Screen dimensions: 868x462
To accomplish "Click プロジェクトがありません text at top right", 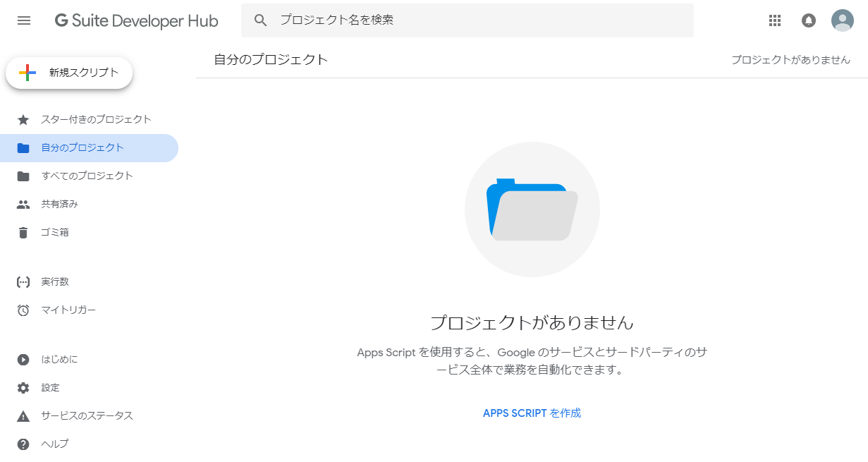I will 790,60.
